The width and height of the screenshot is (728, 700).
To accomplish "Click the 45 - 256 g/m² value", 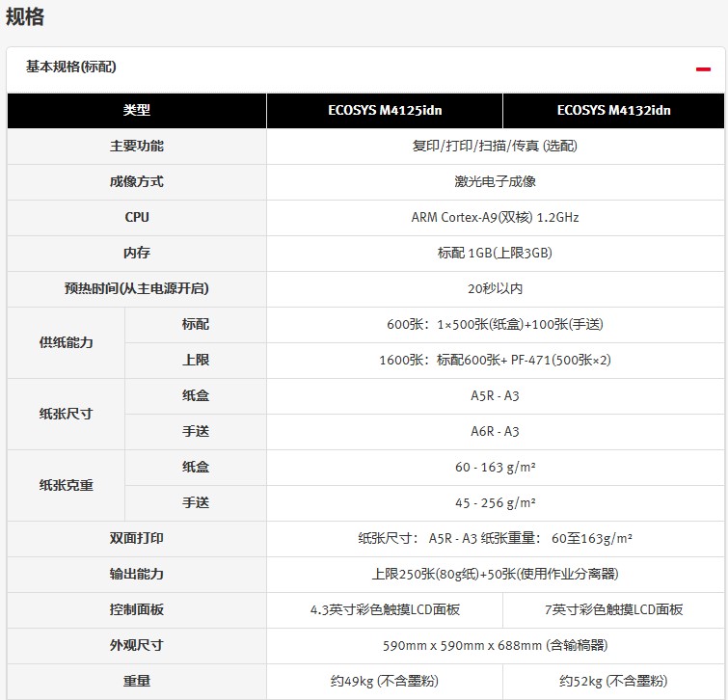I will pos(495,502).
